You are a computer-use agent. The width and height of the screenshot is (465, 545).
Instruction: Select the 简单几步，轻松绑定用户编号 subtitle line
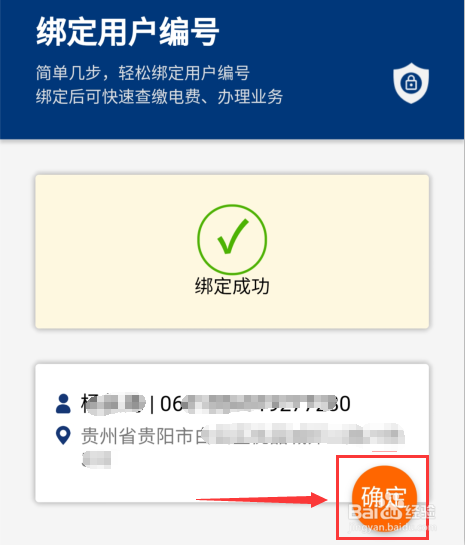click(x=142, y=73)
